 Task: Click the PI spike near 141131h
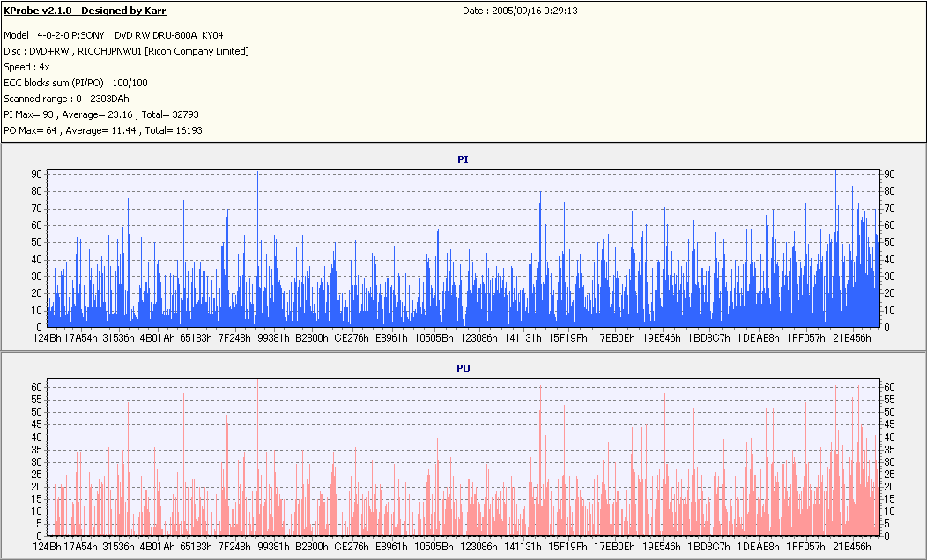click(540, 258)
